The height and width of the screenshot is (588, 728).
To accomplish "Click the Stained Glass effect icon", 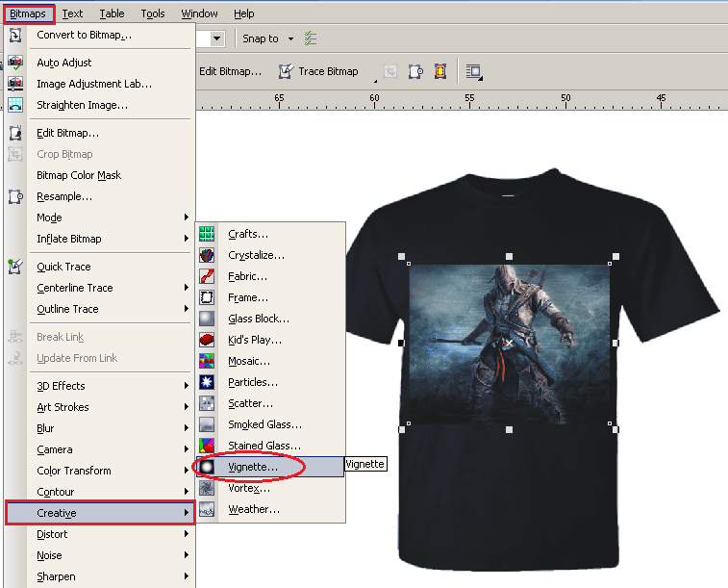I will click(207, 446).
